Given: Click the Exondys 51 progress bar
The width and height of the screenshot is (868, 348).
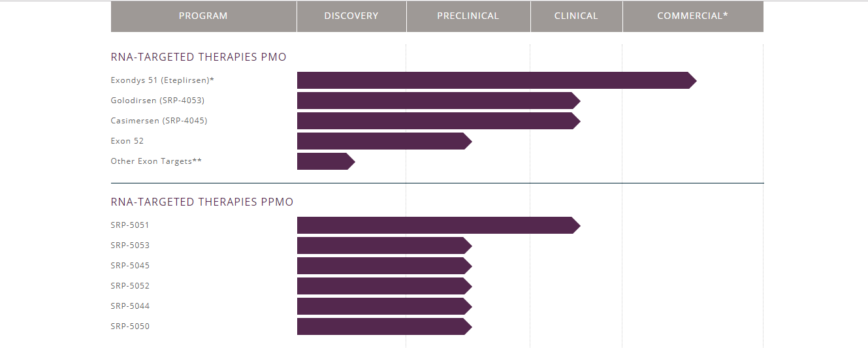Looking at the screenshot, I should (x=497, y=80).
